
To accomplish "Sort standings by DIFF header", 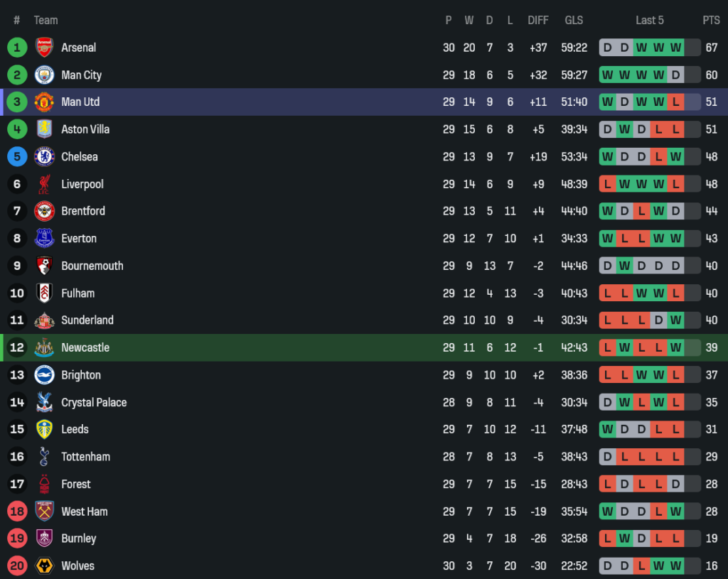I will tap(538, 20).
